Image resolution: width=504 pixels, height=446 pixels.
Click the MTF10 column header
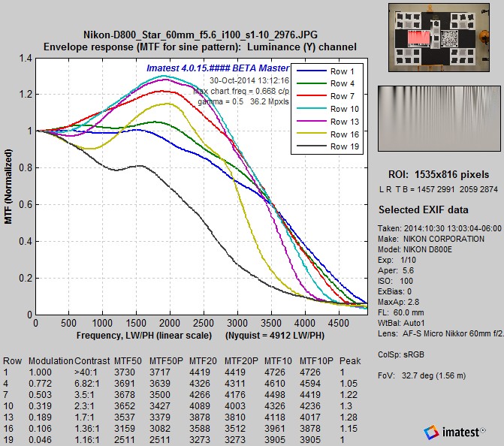(278, 361)
